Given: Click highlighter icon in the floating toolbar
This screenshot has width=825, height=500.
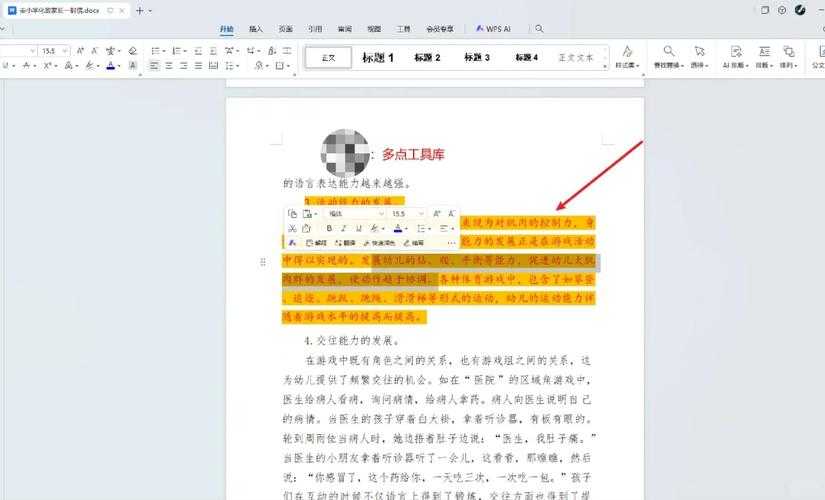Looking at the screenshot, I should [x=375, y=228].
